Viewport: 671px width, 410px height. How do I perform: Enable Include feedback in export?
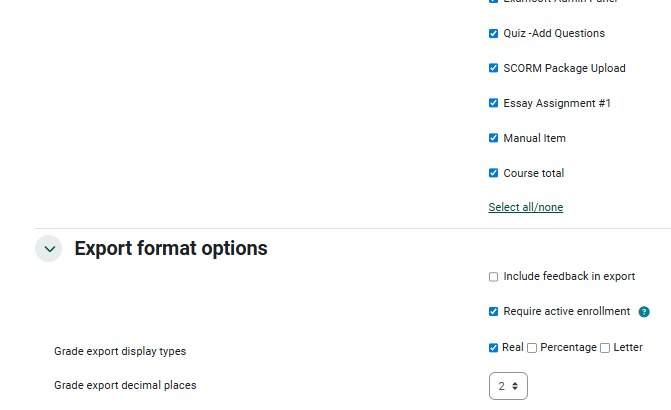point(493,277)
